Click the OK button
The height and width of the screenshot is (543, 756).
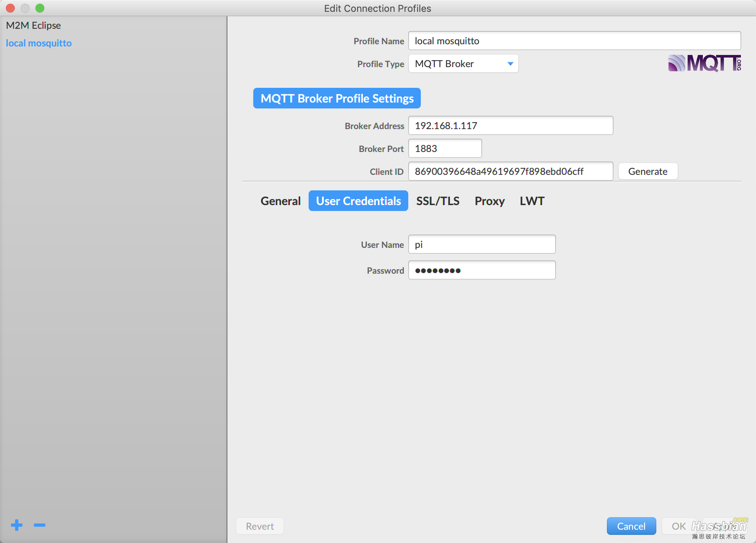coord(678,526)
